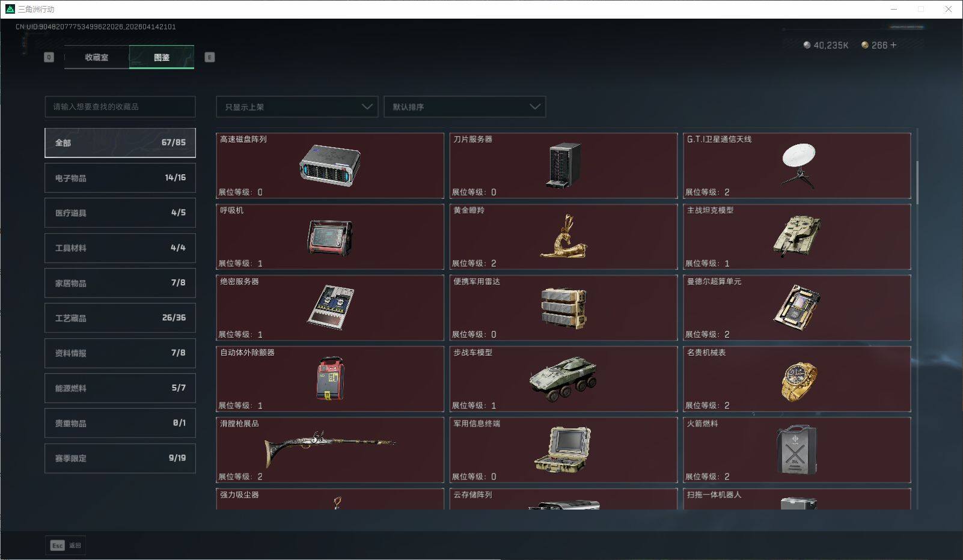Select the 滑膛枪展品 musket exhibit
Screen dimensions: 963x560
point(329,449)
